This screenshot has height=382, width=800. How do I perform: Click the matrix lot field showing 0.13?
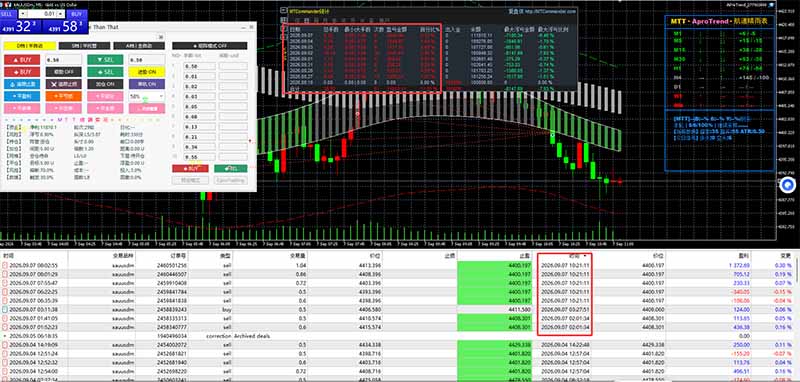coord(198,127)
